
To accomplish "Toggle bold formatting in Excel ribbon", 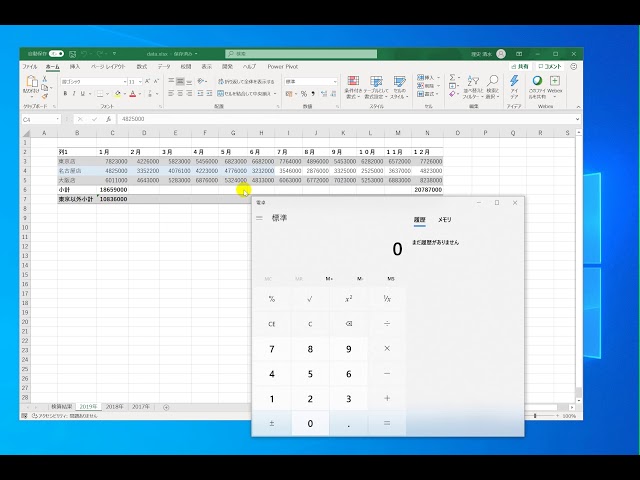I will (x=64, y=94).
